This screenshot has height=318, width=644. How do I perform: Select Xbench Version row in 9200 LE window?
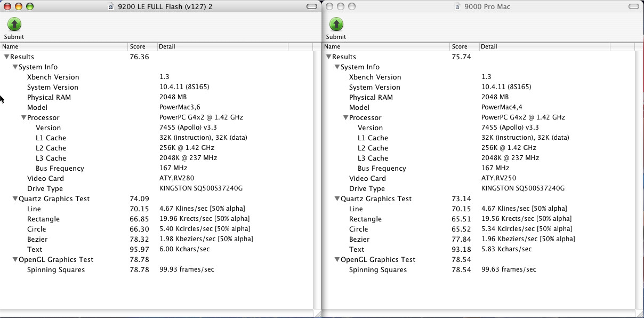pyautogui.click(x=157, y=77)
